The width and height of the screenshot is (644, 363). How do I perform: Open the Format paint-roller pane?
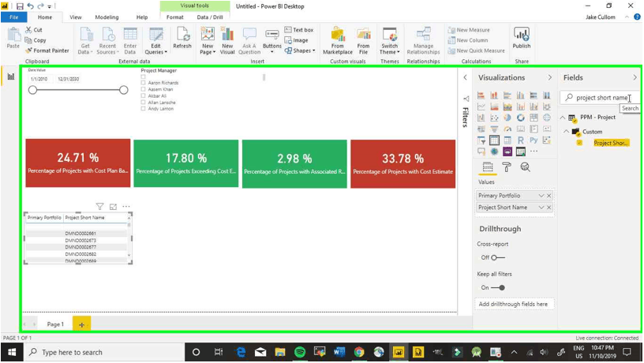click(507, 167)
